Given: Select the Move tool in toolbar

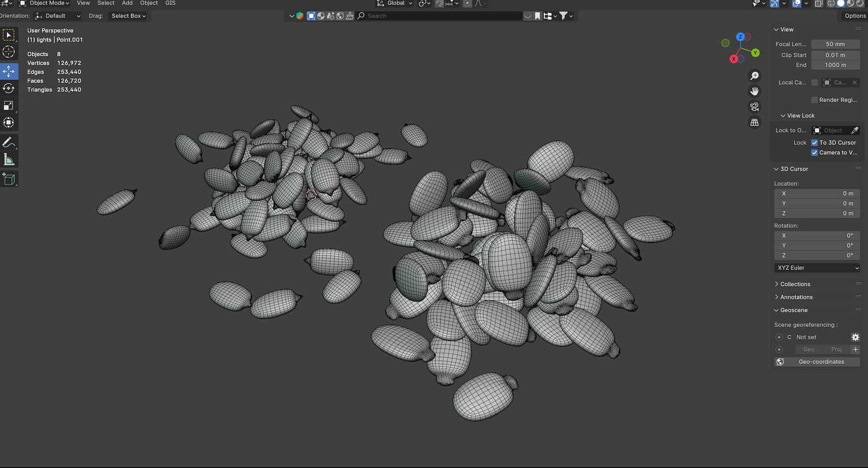Looking at the screenshot, I should tap(9, 71).
